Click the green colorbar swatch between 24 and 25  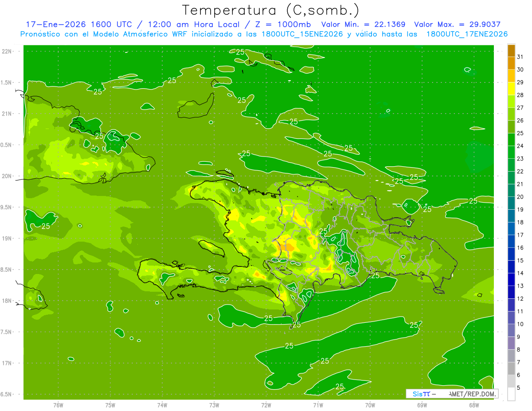[x=511, y=139]
